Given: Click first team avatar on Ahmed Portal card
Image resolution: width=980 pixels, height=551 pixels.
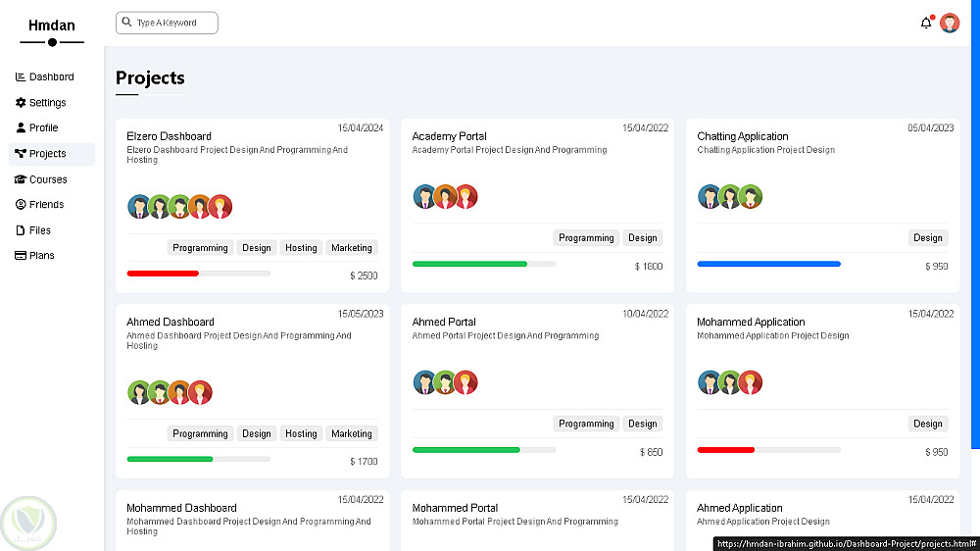Looking at the screenshot, I should point(424,382).
